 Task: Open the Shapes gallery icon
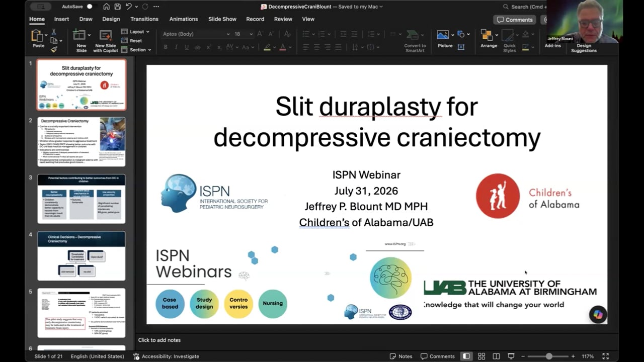pyautogui.click(x=460, y=35)
